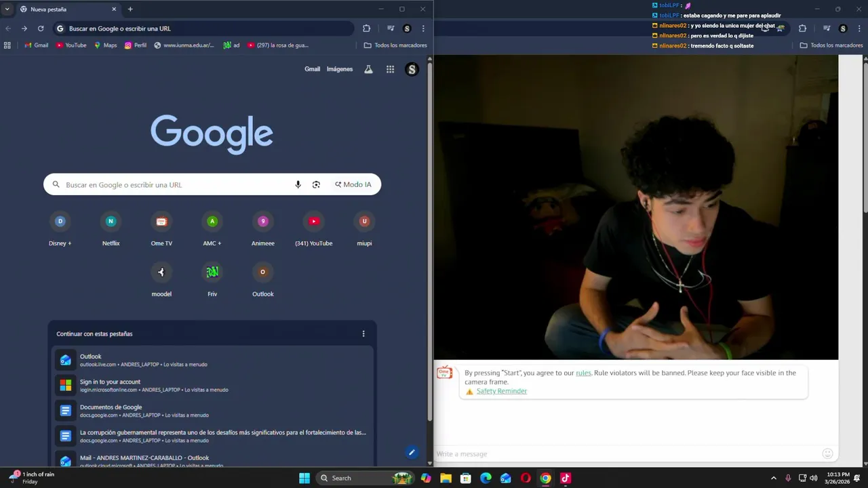Open the Outlook shortcut tile

point(263,280)
